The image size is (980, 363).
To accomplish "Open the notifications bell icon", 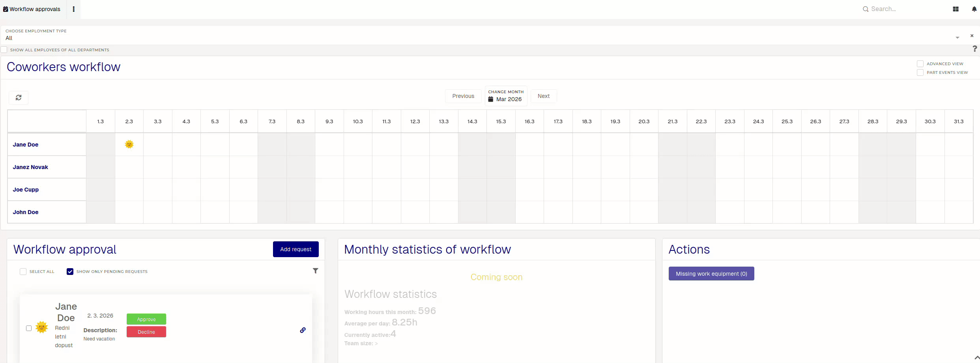I will [x=974, y=9].
